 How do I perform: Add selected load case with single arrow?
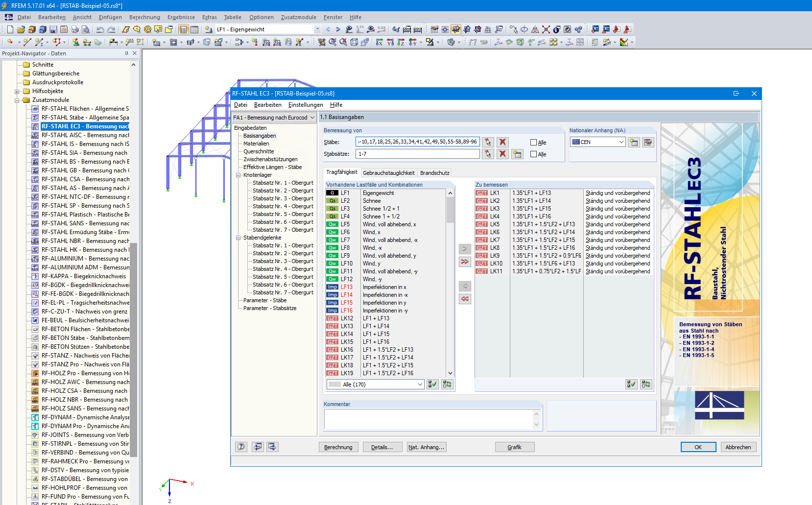465,249
